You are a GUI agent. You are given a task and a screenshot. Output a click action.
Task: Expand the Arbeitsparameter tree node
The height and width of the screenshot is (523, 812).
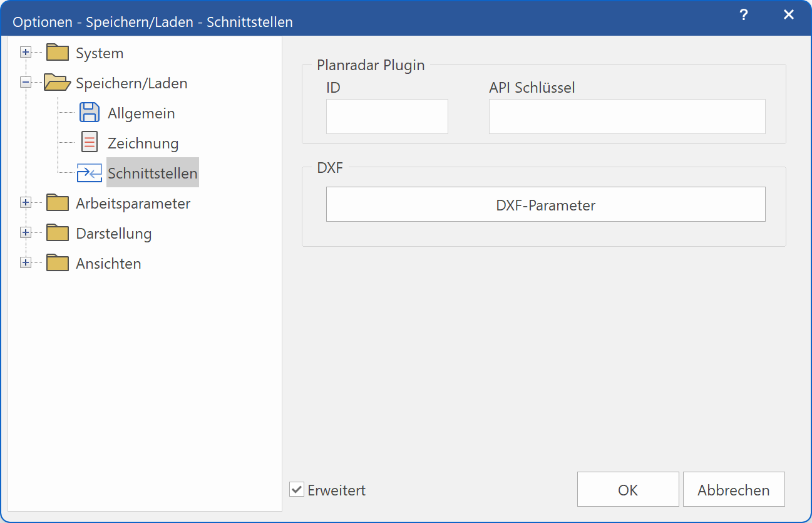pyautogui.click(x=26, y=202)
